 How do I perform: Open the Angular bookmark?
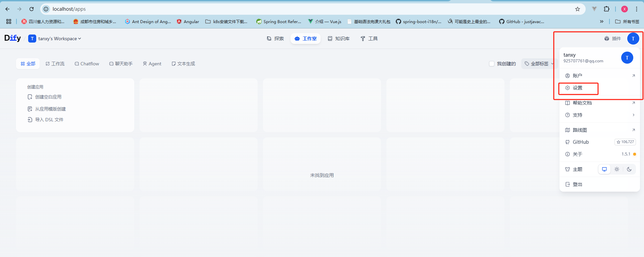click(188, 21)
